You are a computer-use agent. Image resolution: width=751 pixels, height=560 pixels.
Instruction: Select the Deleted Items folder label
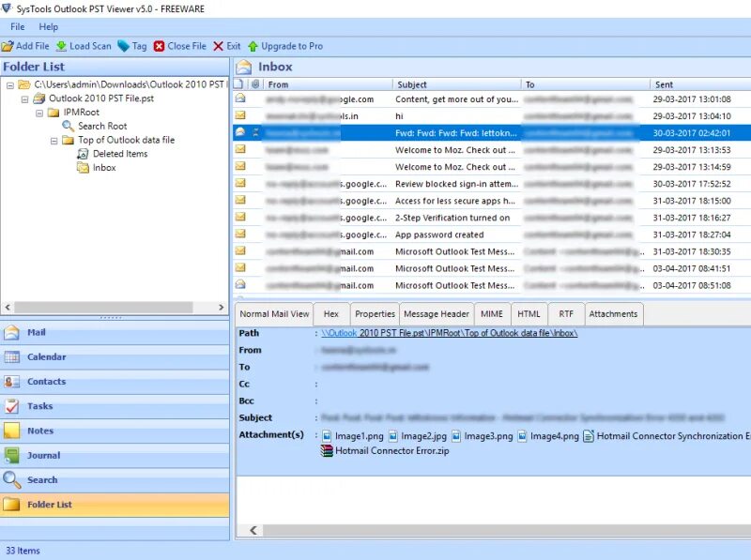coord(120,154)
